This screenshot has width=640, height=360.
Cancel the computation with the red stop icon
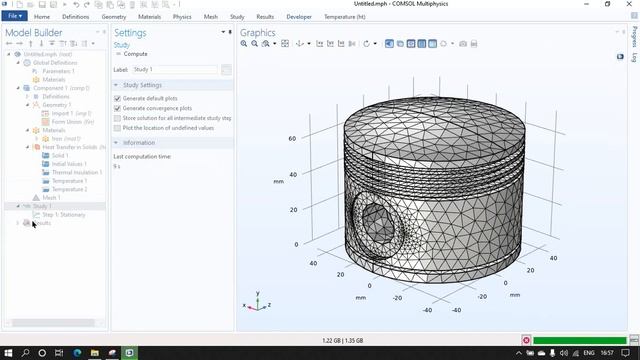[x=526, y=340]
